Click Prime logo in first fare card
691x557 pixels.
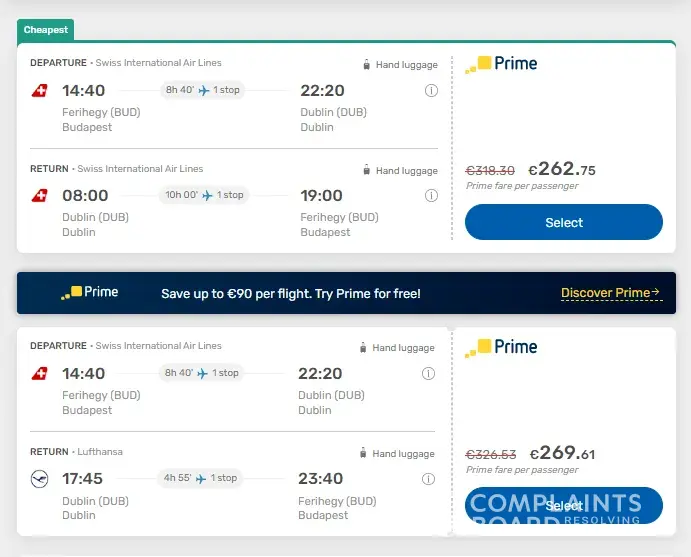[501, 63]
